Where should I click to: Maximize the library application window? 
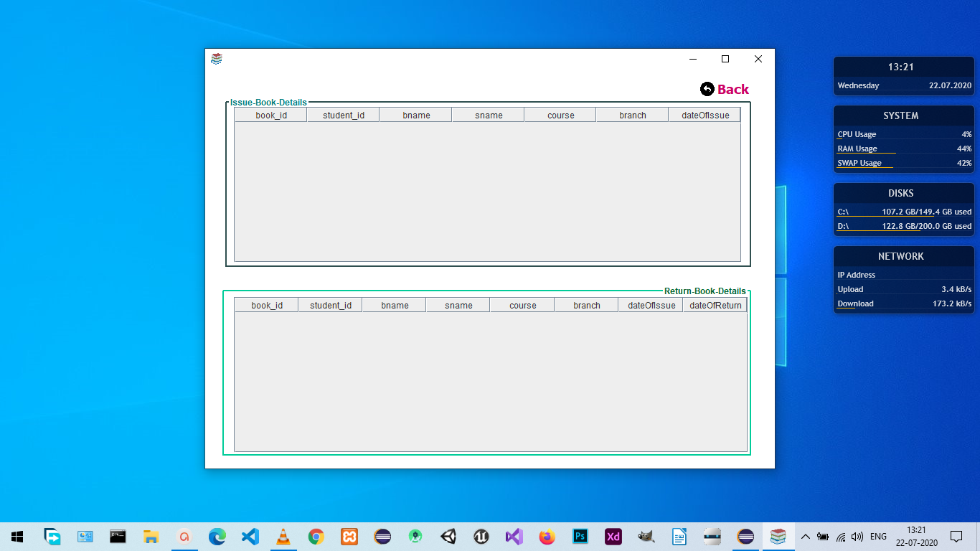point(725,59)
